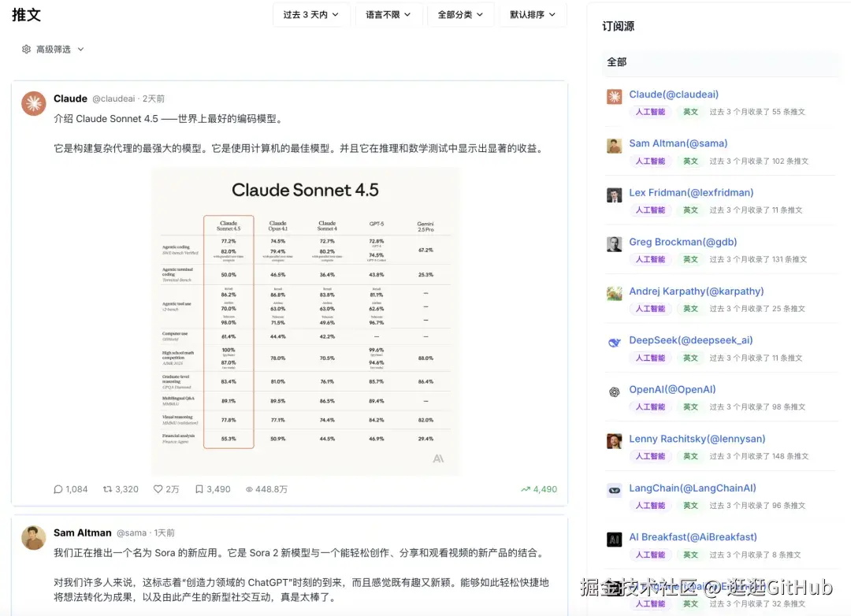
Task: Open the 全部分类 category dropdown
Action: 460,14
